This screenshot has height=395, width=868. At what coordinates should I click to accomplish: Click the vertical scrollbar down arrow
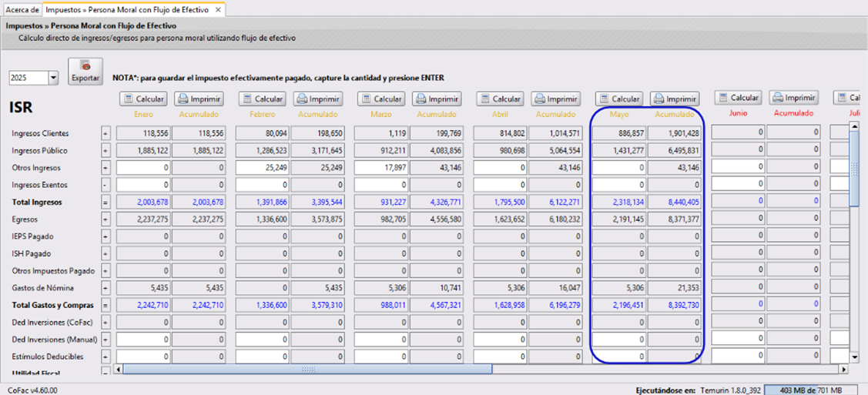coord(853,357)
